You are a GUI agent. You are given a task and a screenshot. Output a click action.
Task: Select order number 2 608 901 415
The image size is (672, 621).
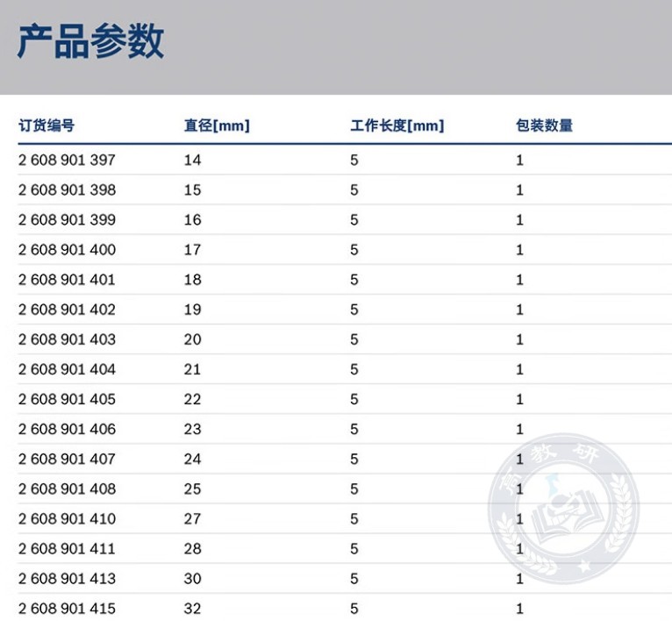[x=67, y=609]
